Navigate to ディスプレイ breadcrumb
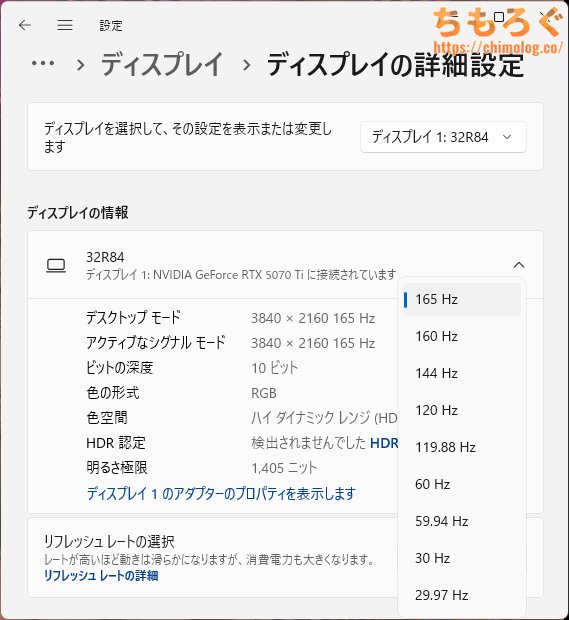Viewport: 569px width, 620px height. pyautogui.click(x=162, y=64)
